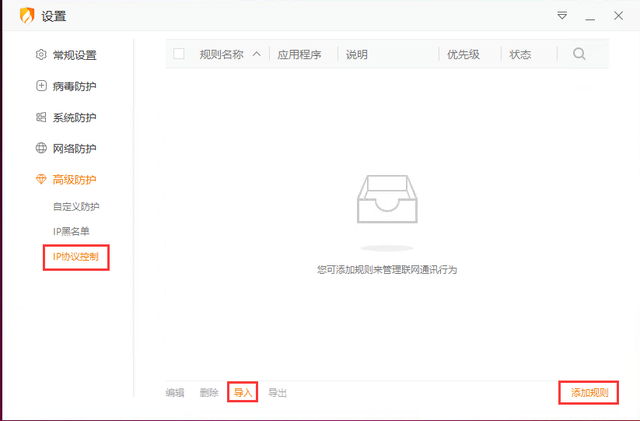Click the 导出 button
This screenshot has width=640, height=421.
pyautogui.click(x=278, y=393)
